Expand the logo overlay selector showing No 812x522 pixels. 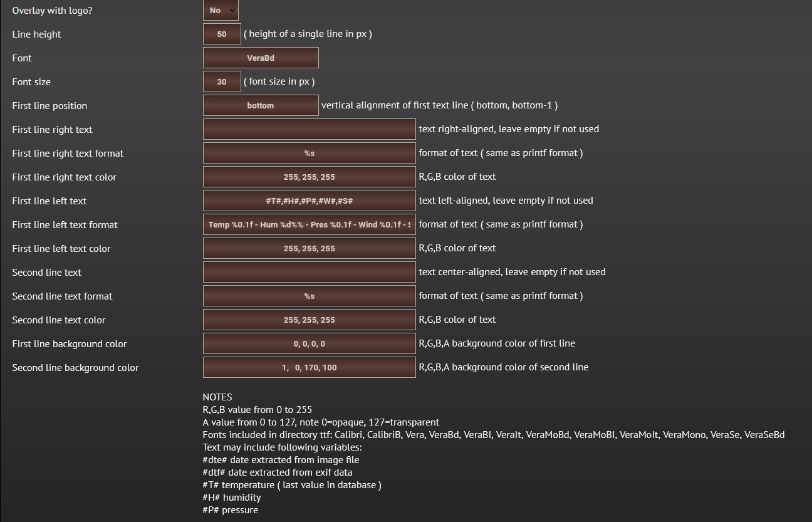click(220, 10)
